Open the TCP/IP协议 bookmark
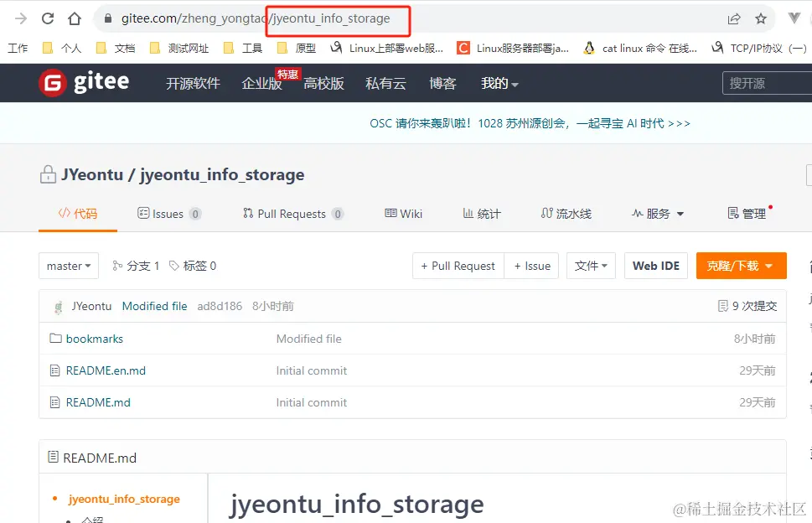Viewport: 812px width, 523px height. coord(758,48)
